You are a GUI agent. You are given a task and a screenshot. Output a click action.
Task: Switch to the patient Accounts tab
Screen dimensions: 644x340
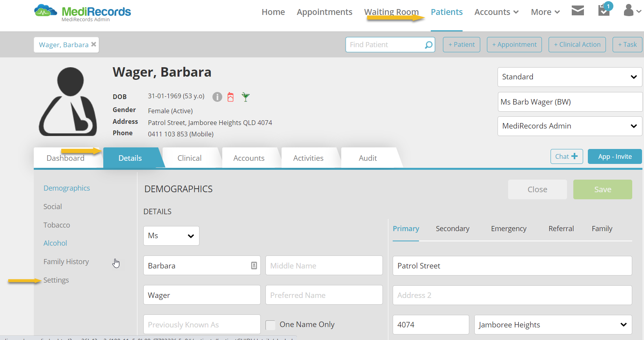pyautogui.click(x=249, y=158)
